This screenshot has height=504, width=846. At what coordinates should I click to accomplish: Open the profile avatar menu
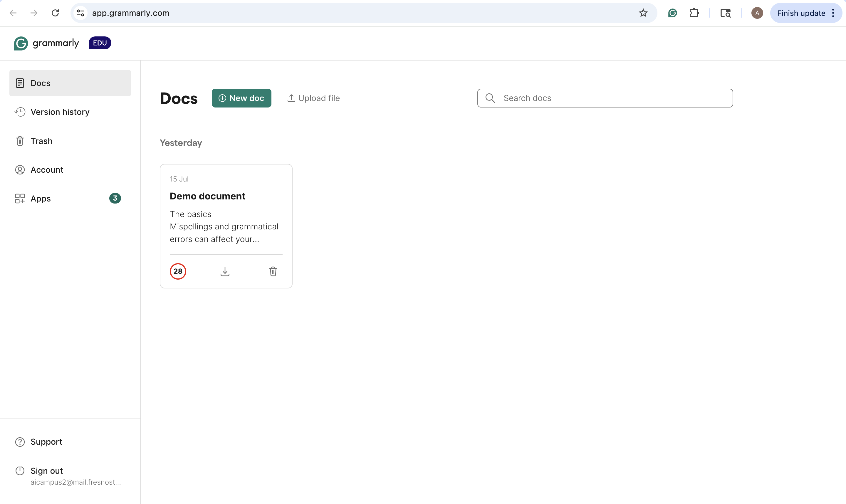(x=757, y=13)
